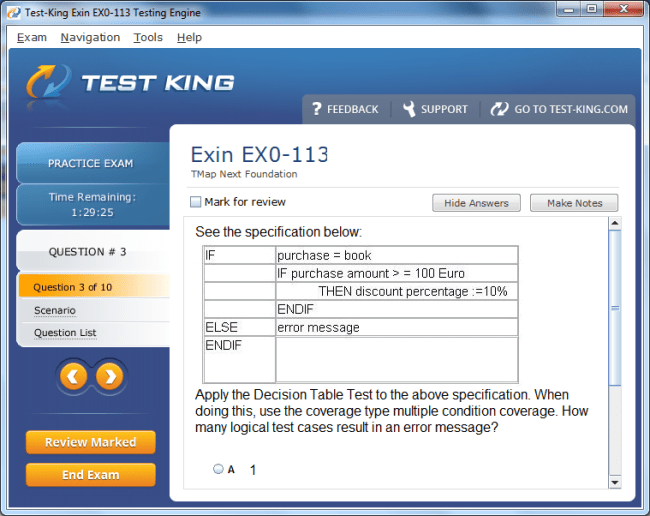Open the Question List link
Image resolution: width=650 pixels, height=516 pixels.
point(65,333)
